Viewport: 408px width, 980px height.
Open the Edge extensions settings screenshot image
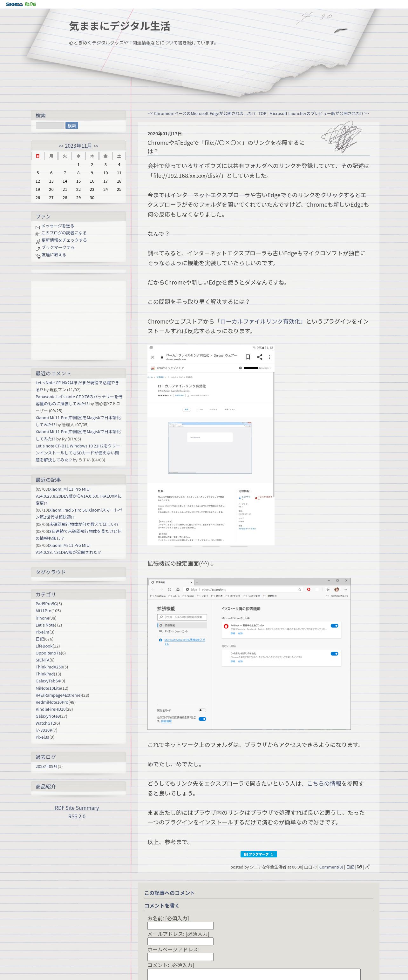click(x=249, y=654)
